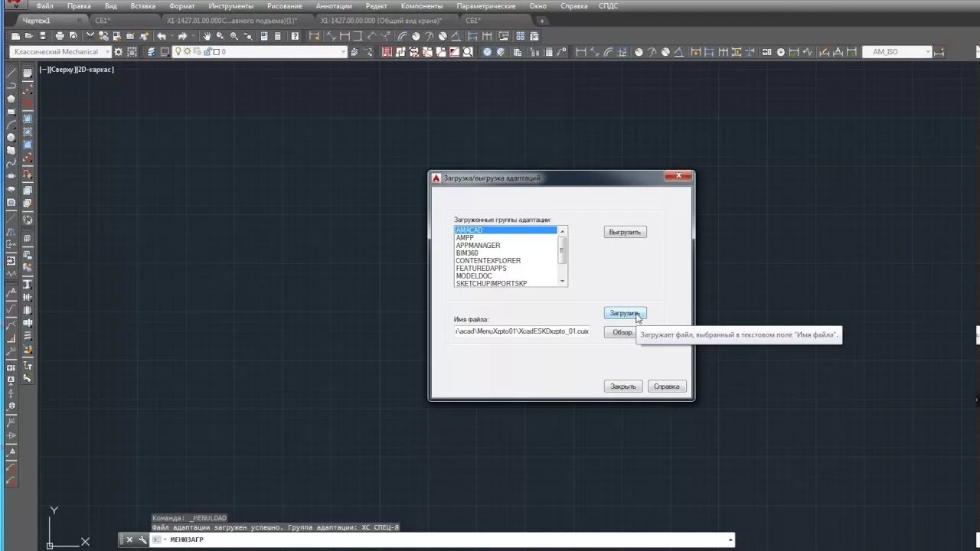This screenshot has width=980, height=551.
Task: Click the [Сверху] viewport view label
Action: click(x=64, y=70)
